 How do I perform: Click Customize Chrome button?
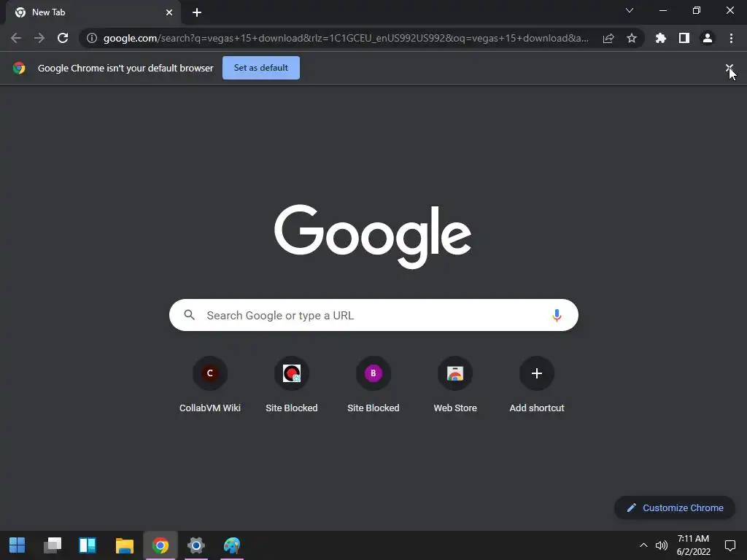[x=675, y=507]
